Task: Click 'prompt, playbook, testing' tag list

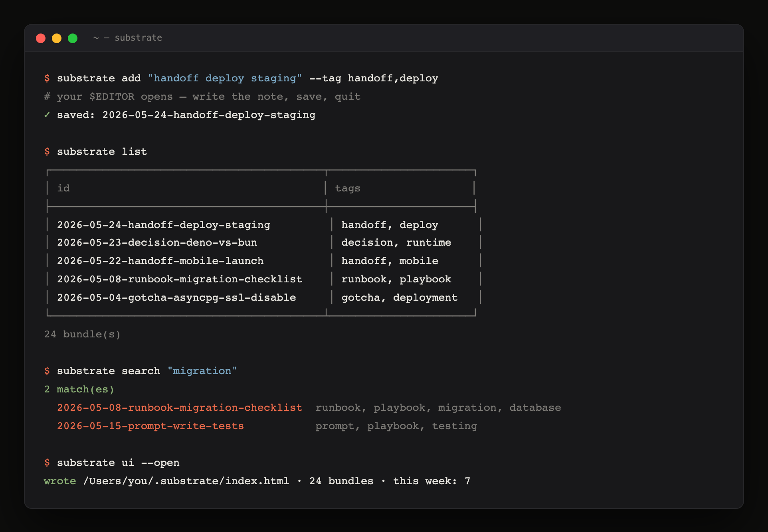Action: 396,426
